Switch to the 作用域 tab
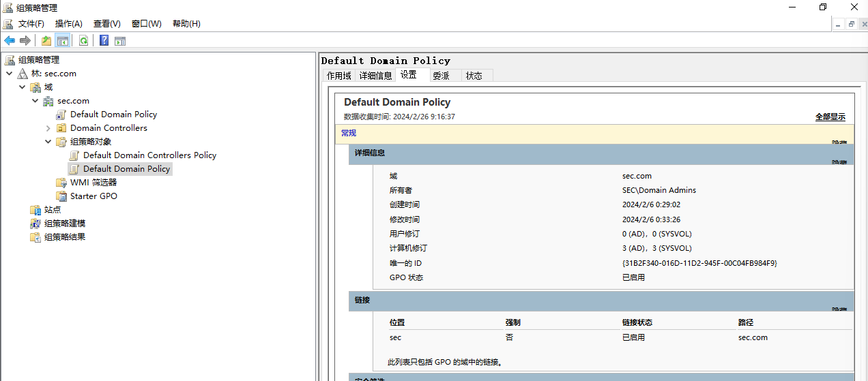This screenshot has width=868, height=381. point(338,76)
